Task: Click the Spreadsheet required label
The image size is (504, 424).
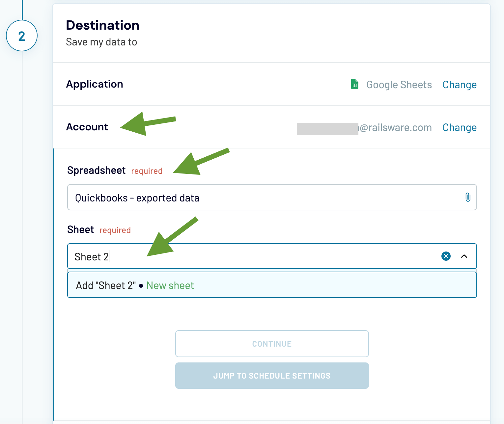Action: point(97,170)
